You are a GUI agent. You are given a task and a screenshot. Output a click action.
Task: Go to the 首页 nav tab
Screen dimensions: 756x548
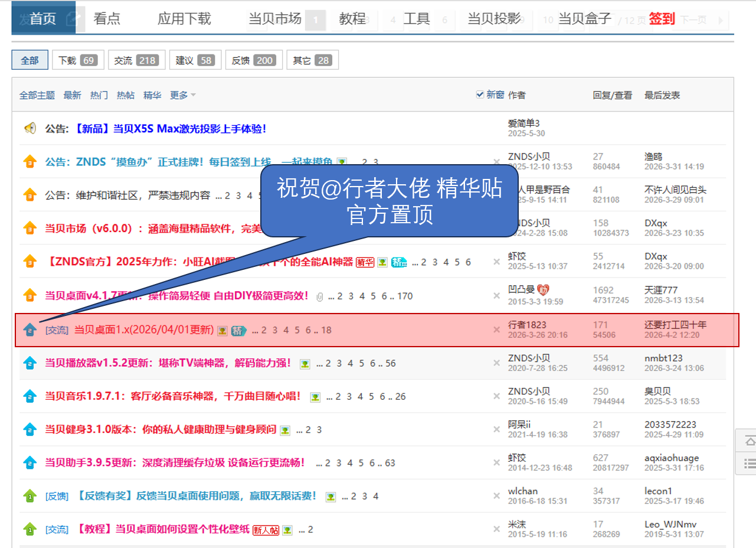[x=42, y=18]
